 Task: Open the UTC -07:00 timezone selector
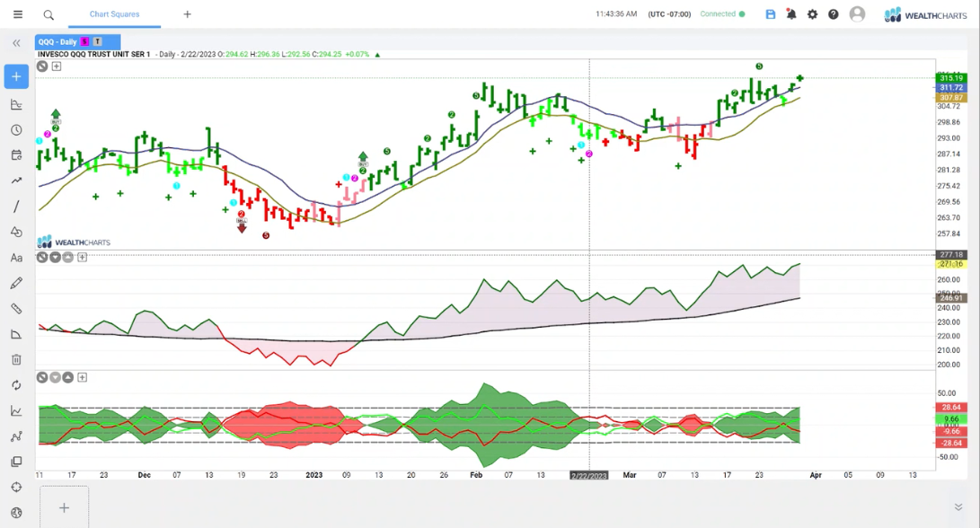click(669, 13)
